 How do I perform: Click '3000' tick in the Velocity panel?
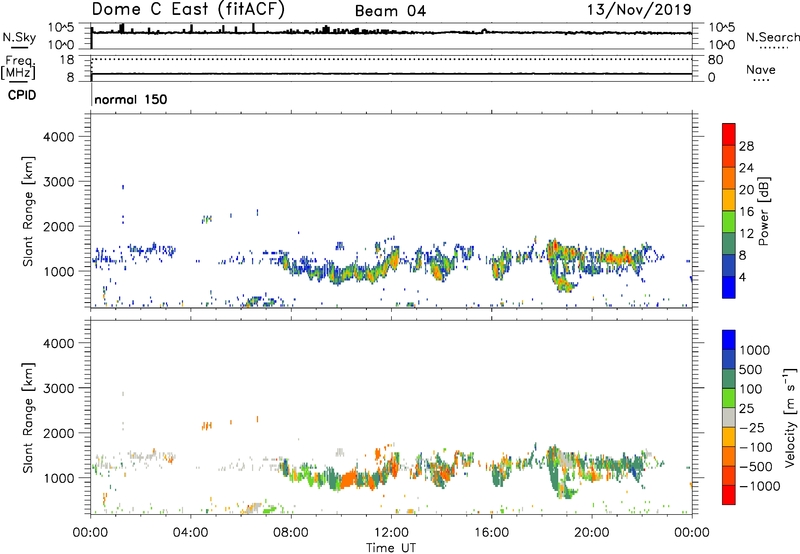click(59, 388)
